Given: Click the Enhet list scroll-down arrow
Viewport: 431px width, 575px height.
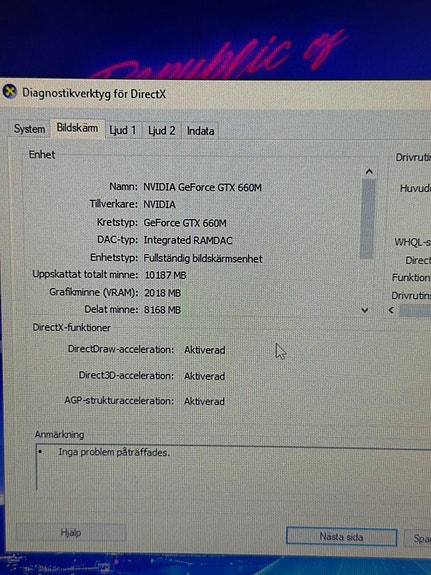Looking at the screenshot, I should (365, 310).
